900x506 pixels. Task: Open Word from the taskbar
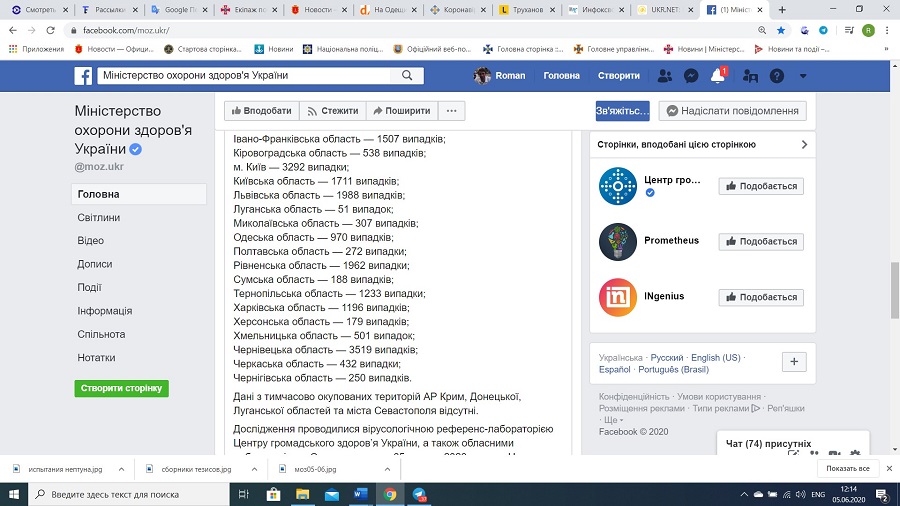point(361,494)
